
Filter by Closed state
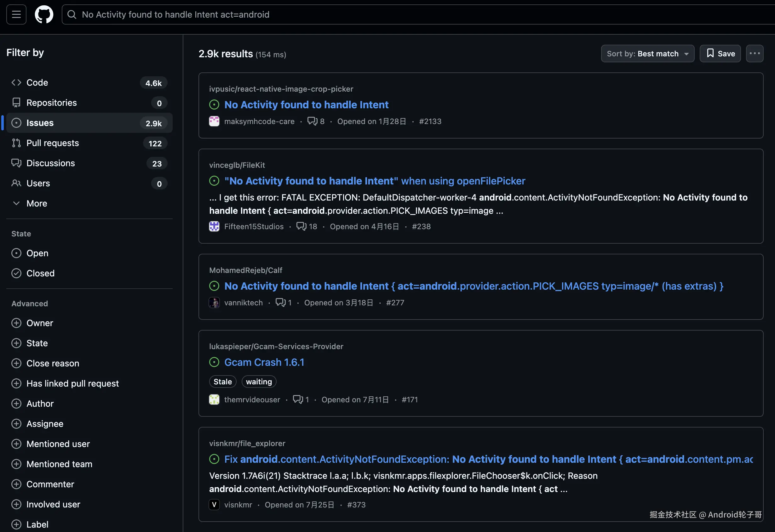[40, 273]
